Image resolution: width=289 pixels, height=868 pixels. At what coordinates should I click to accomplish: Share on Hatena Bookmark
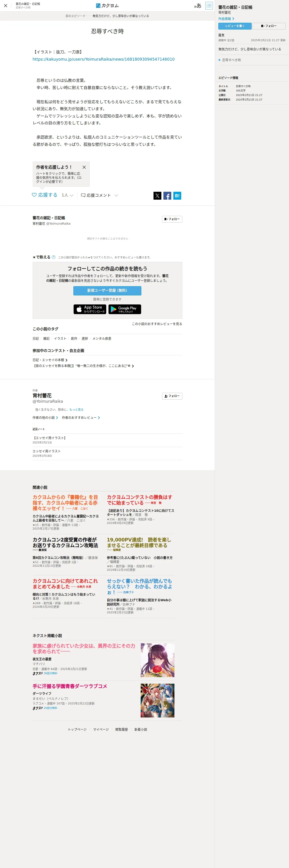point(177,196)
